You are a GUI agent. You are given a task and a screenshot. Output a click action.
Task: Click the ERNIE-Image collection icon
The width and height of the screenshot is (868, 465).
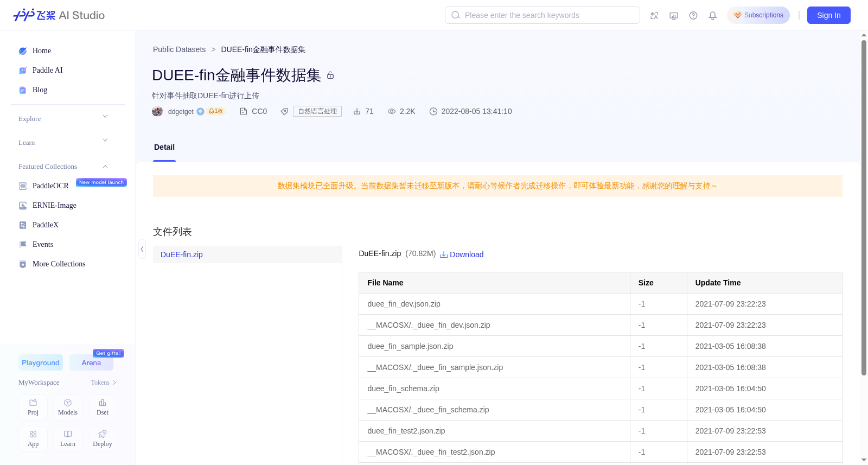coord(23,206)
